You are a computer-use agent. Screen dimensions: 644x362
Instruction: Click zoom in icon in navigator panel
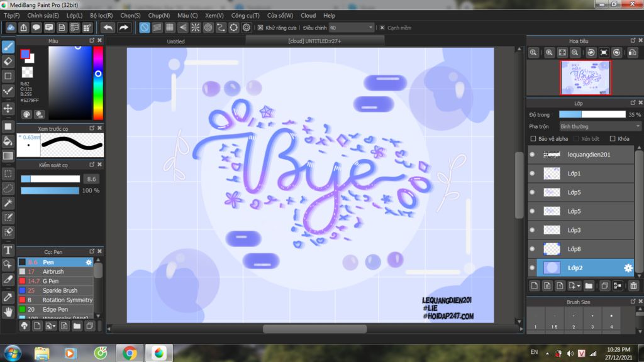click(549, 53)
